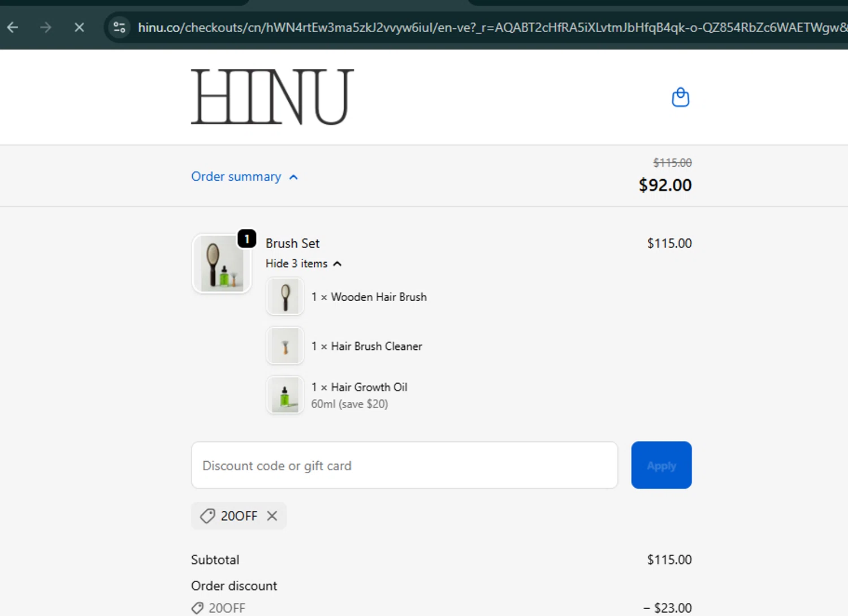Click the Brush Set product thumbnail

click(x=222, y=264)
